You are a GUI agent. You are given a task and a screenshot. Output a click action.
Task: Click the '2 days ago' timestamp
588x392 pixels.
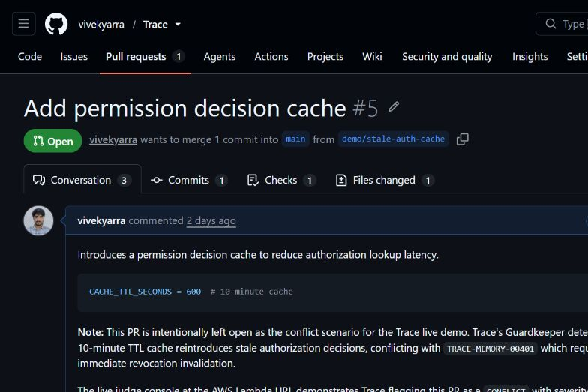[x=211, y=220]
